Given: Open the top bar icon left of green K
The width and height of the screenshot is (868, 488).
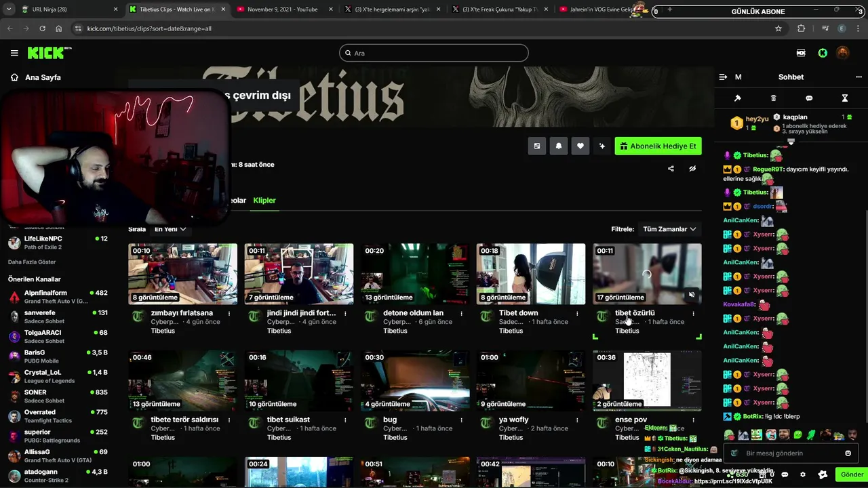Looking at the screenshot, I should (x=801, y=53).
